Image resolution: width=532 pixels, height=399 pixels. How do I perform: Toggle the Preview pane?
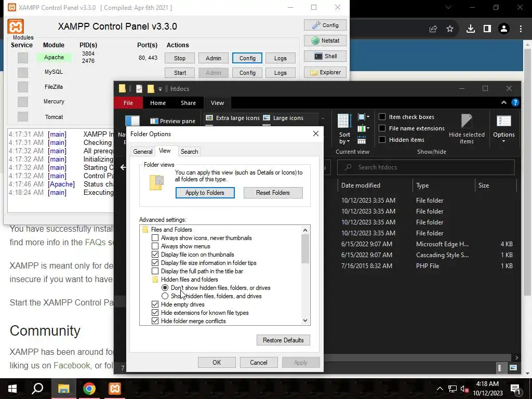172,121
